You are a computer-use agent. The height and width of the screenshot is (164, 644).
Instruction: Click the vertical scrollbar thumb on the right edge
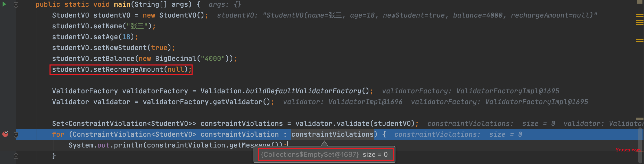click(x=640, y=145)
